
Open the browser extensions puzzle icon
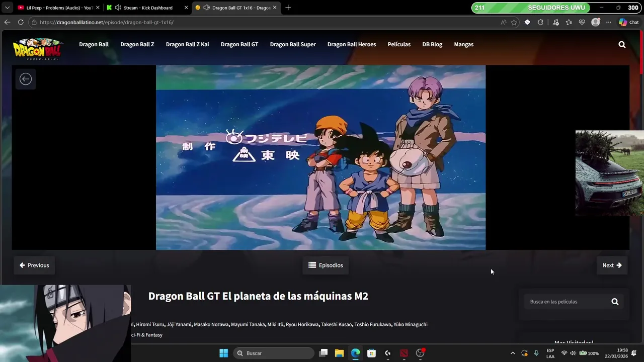coord(540,22)
